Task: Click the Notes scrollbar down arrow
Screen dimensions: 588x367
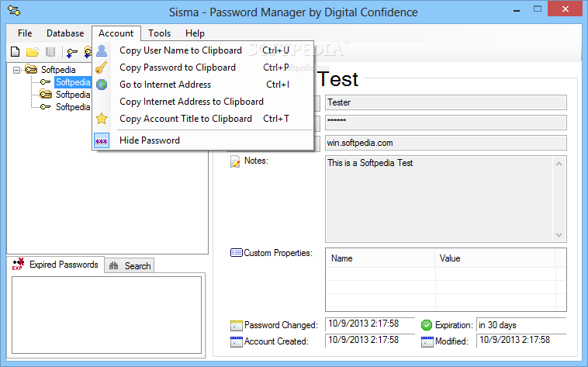Action: [x=559, y=235]
